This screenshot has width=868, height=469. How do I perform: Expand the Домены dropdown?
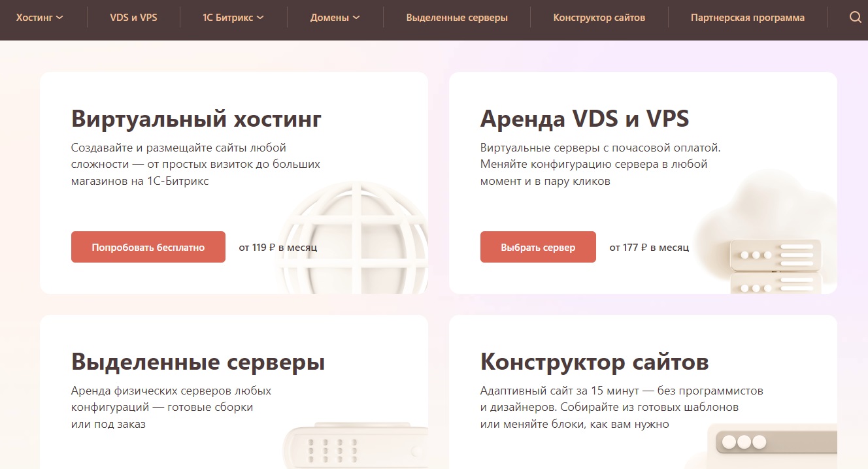tap(334, 17)
